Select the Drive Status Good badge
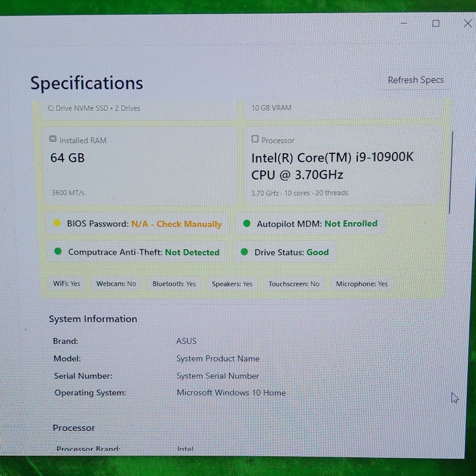Viewport: 476px width, 476px height. pos(285,252)
